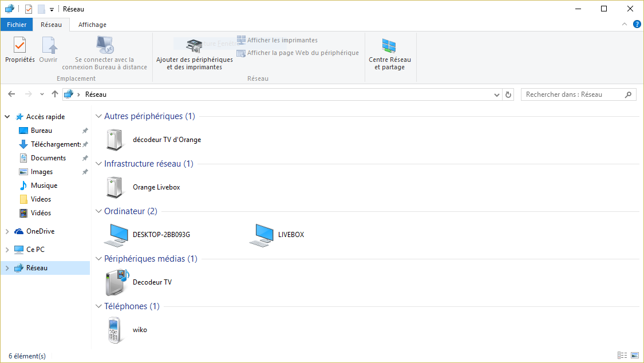Open the Help question mark icon
The width and height of the screenshot is (644, 363).
coord(637,24)
